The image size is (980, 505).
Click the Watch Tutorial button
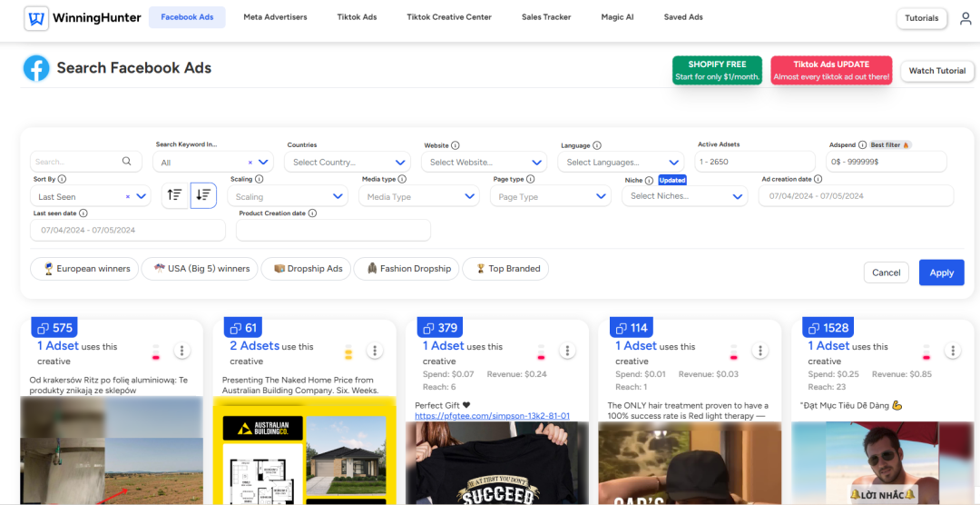coord(936,71)
